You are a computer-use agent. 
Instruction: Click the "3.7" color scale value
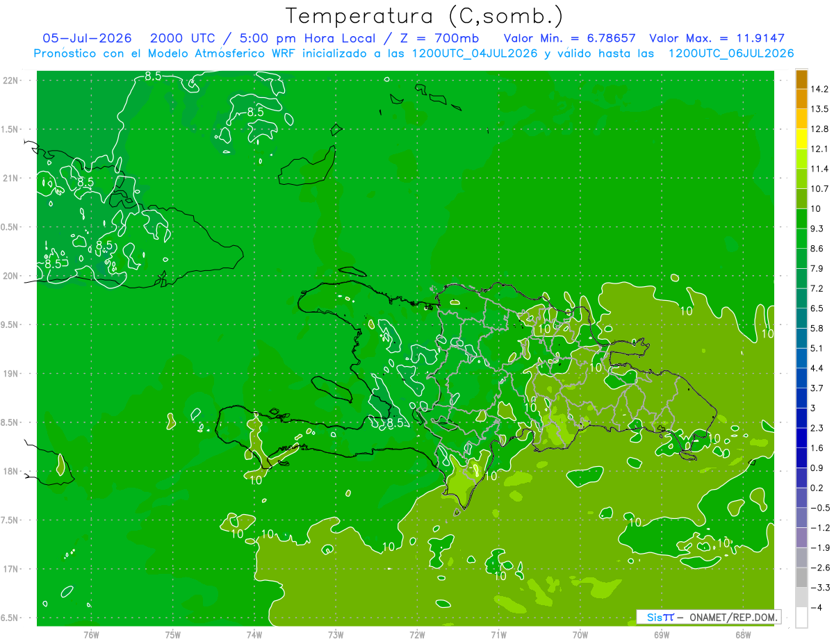click(817, 388)
